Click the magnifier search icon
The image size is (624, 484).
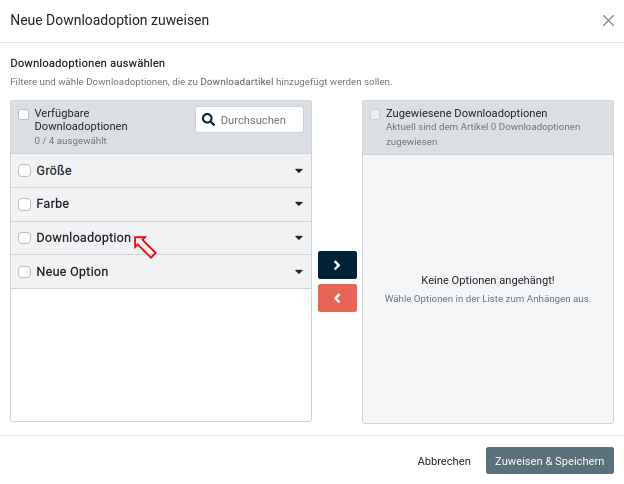point(208,120)
